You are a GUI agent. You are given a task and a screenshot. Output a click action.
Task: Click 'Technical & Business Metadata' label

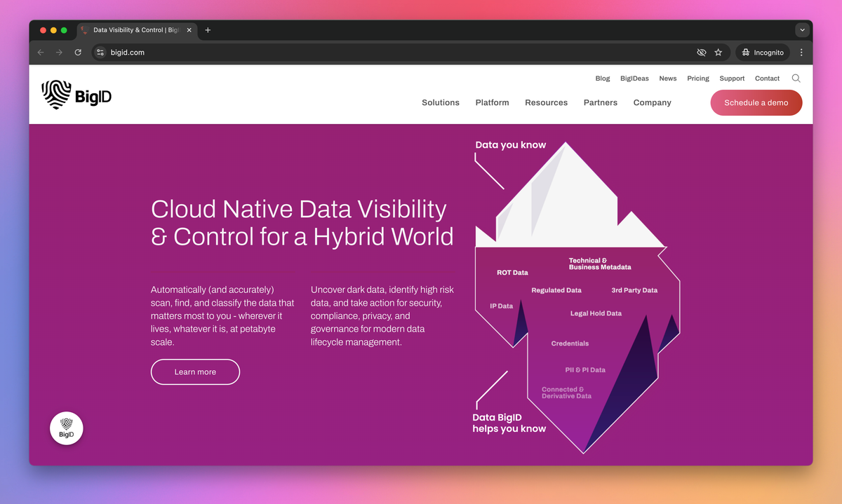(600, 264)
